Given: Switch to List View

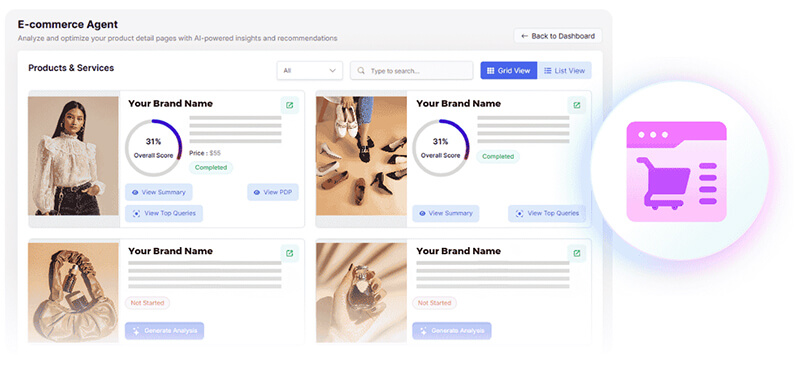Looking at the screenshot, I should click(564, 70).
